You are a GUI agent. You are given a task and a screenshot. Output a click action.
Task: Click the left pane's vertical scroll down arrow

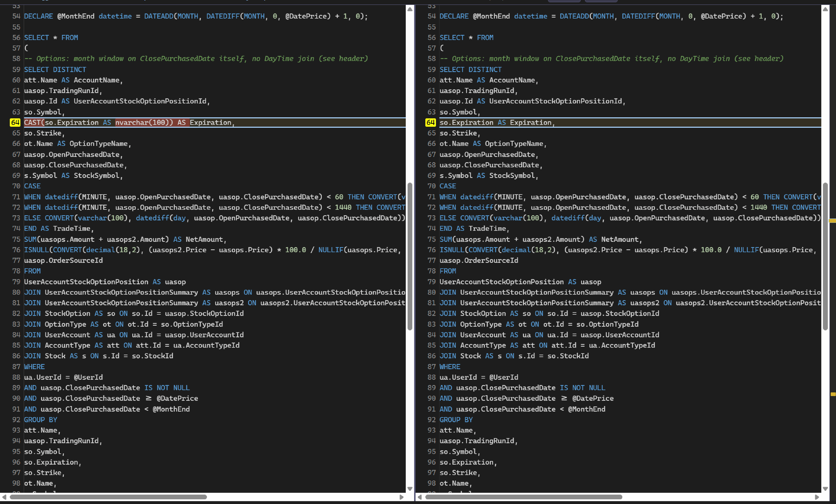[409, 488]
